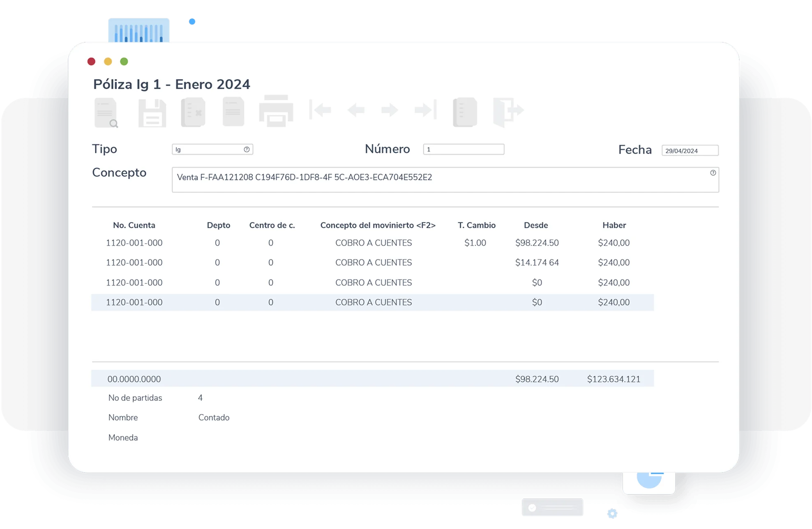
Task: Open the póliza search preview
Action: (106, 112)
